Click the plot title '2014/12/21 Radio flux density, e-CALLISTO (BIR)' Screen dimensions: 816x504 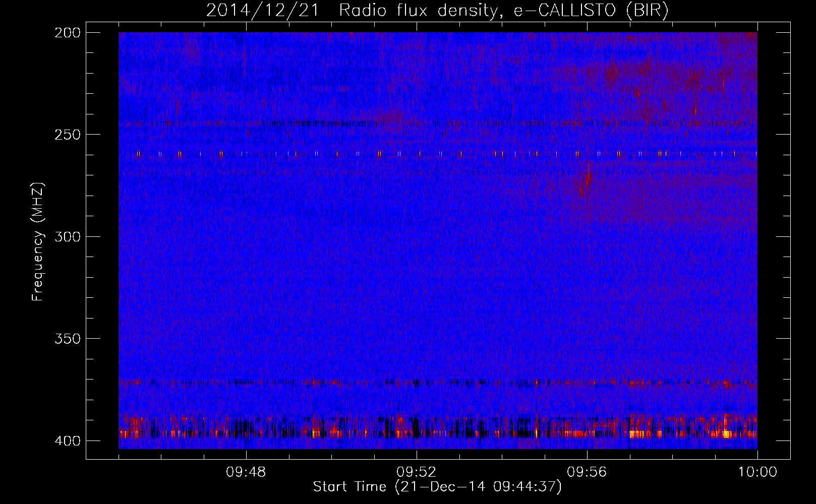[x=437, y=11]
